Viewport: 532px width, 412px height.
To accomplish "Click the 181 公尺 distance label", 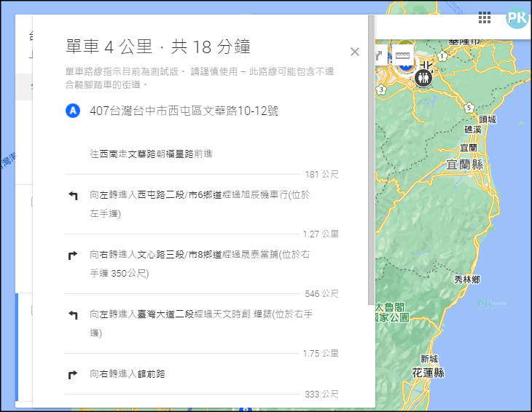I will coord(321,174).
